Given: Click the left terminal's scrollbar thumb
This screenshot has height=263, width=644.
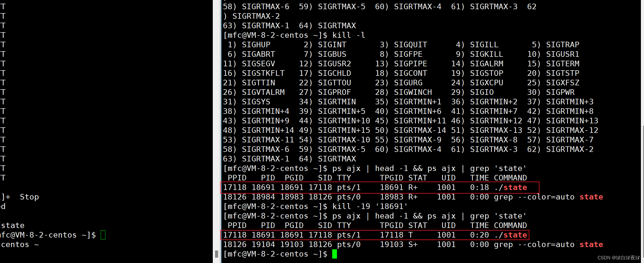Looking at the screenshot, I should (216, 254).
